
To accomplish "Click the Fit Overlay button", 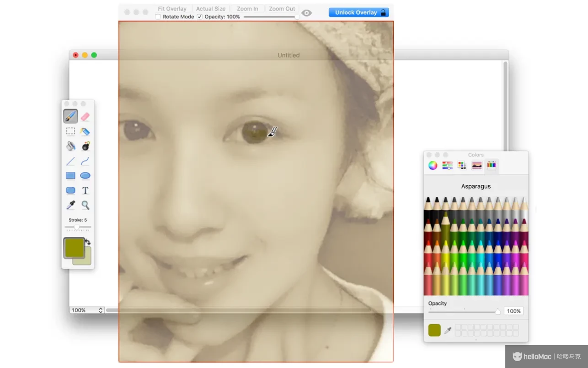I will click(x=172, y=9).
